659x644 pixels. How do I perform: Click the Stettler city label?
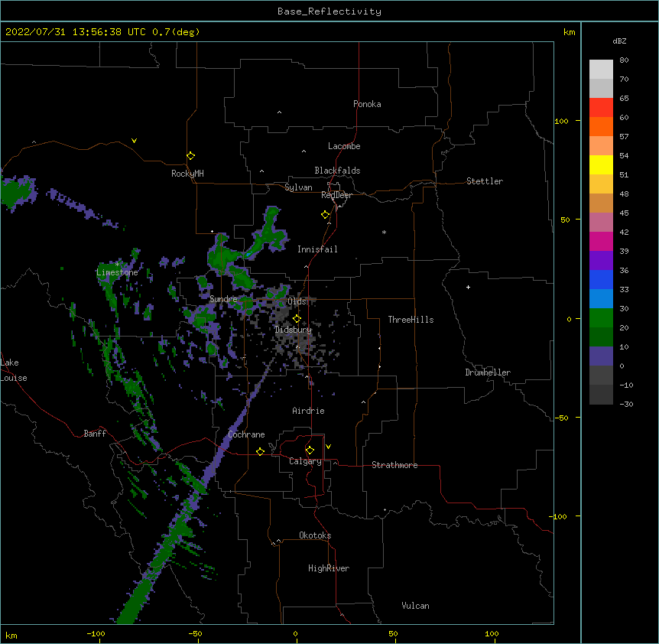(485, 181)
